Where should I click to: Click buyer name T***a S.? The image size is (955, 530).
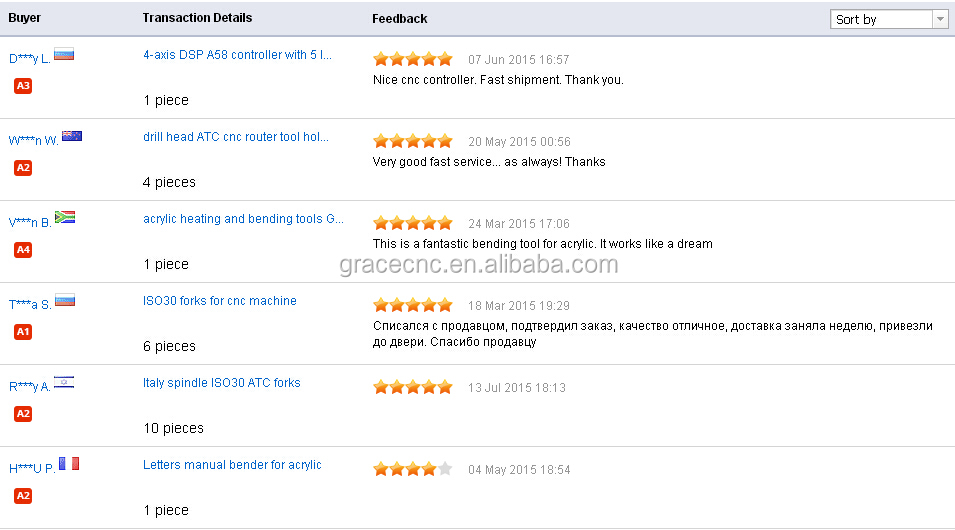(30, 305)
